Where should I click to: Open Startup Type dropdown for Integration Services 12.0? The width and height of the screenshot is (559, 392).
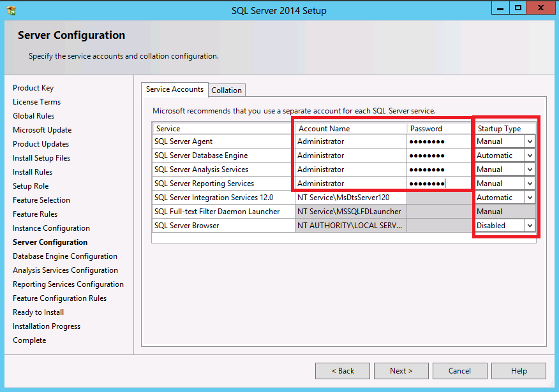(x=530, y=198)
